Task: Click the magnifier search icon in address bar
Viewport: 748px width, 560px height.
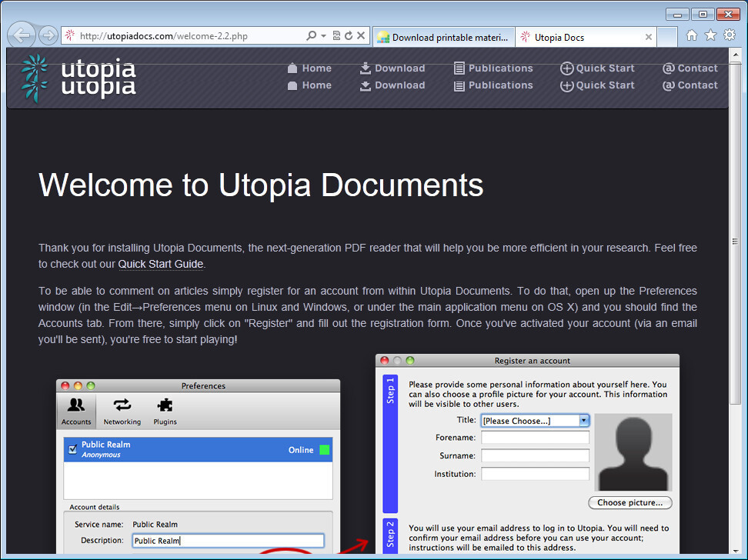Action: pos(311,36)
